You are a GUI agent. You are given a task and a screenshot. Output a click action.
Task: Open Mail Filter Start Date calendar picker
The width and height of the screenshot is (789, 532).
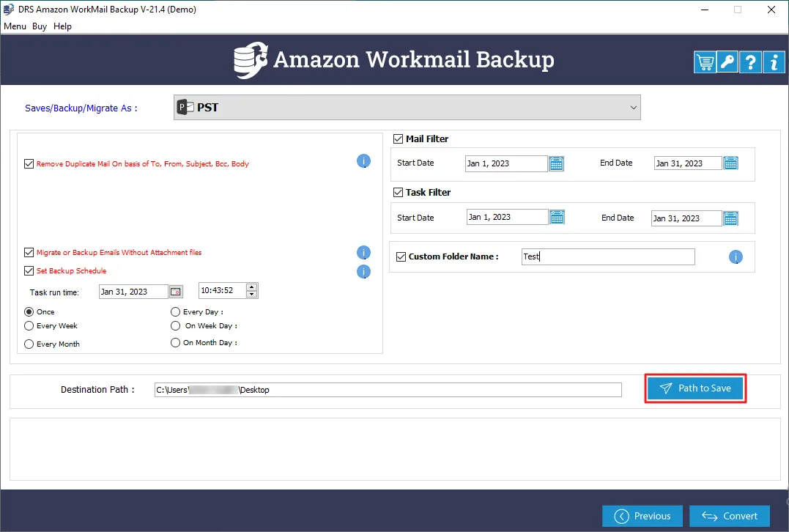557,163
